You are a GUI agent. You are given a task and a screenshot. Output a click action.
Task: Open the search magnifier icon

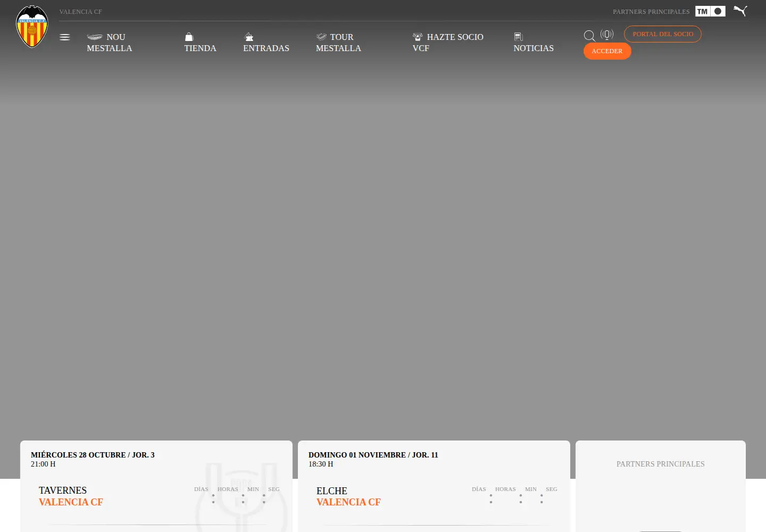click(x=589, y=36)
